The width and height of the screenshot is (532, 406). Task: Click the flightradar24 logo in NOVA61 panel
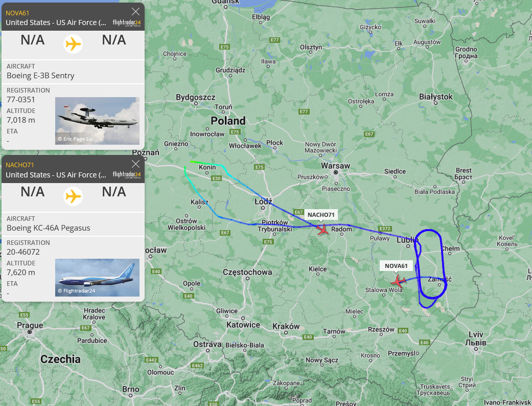tap(127, 22)
